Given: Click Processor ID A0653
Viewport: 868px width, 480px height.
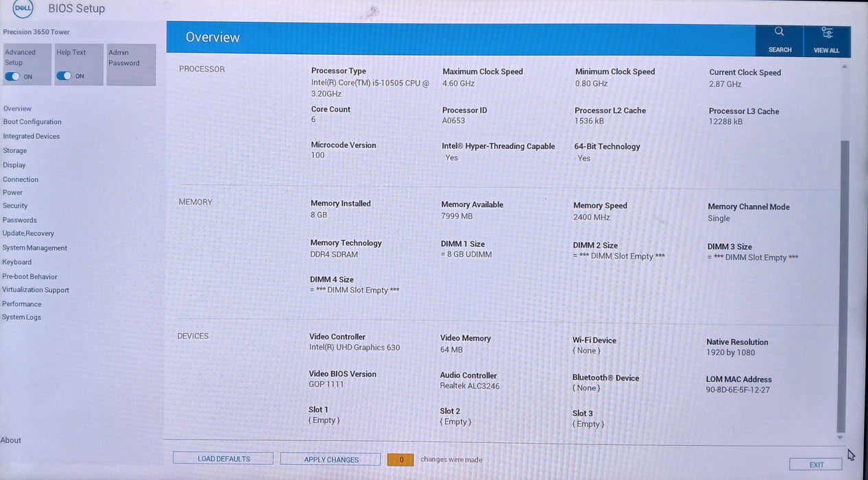Looking at the screenshot, I should (x=454, y=121).
